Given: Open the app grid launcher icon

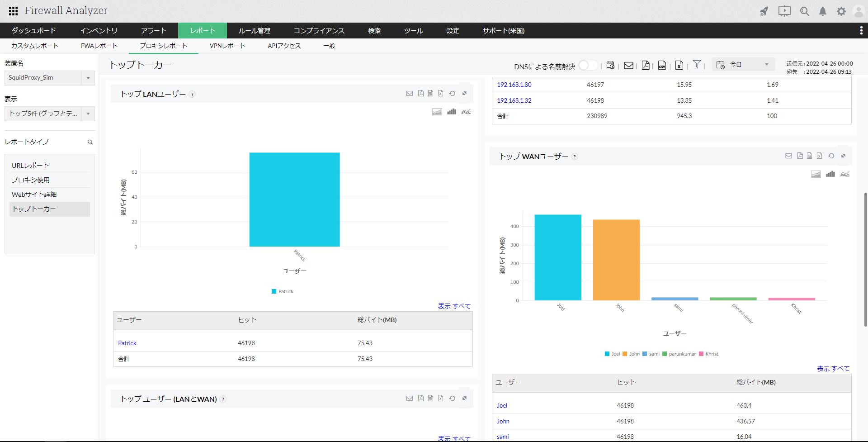Looking at the screenshot, I should 13,11.
